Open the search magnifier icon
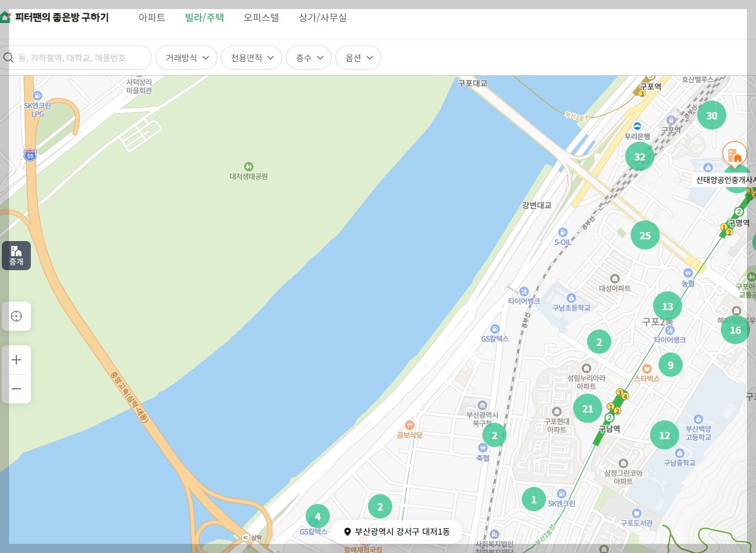 (8, 57)
